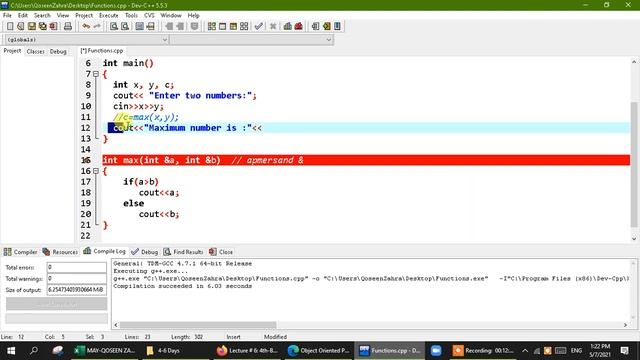Click the code line 'cin>>x>>y;'

point(138,106)
